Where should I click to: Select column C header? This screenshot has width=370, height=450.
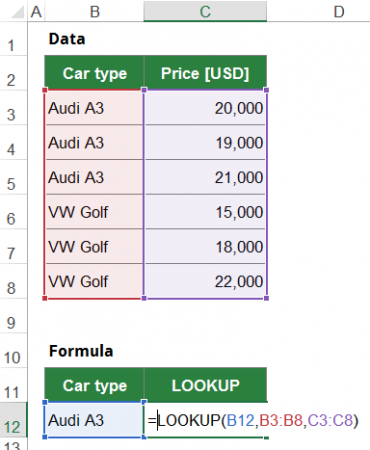[205, 12]
